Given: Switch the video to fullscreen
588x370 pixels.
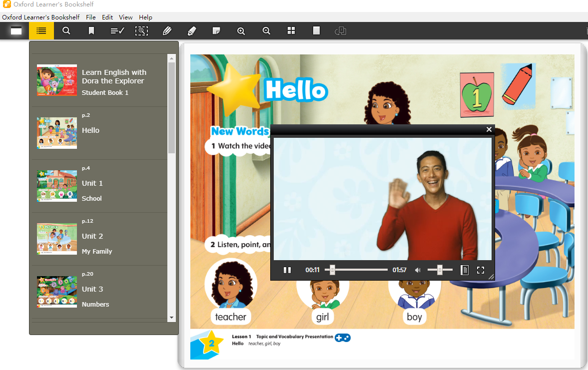Looking at the screenshot, I should (x=481, y=270).
